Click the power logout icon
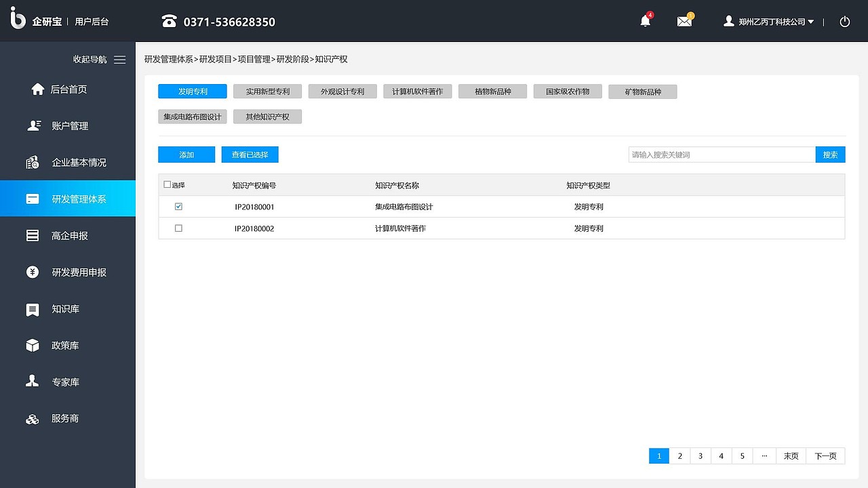This screenshot has height=488, width=868. point(845,22)
